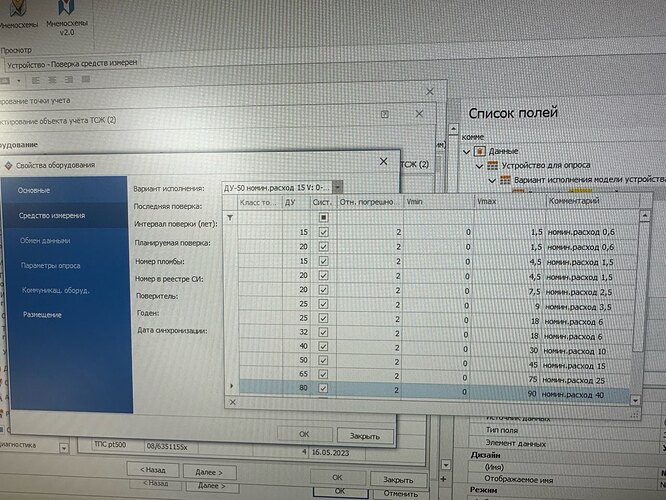Toggle checkbox in row номин.расход 25
Image resolution: width=666 pixels, height=500 pixels.
[x=323, y=374]
